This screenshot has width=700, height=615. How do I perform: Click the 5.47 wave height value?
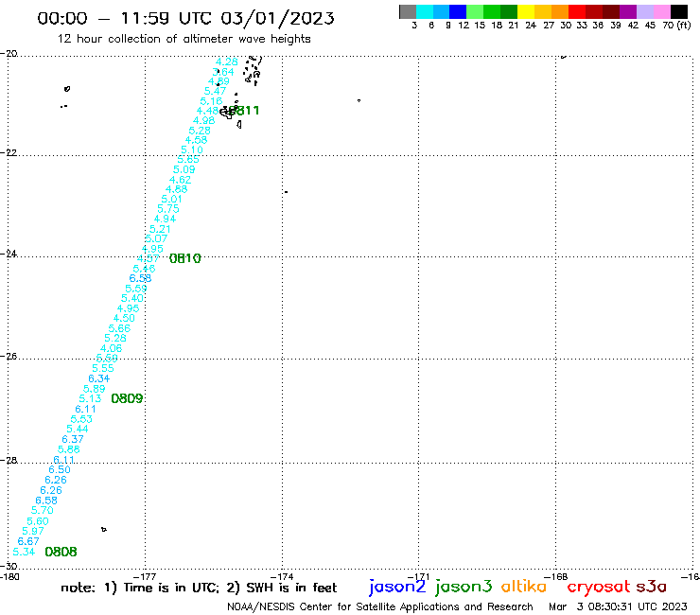tap(215, 91)
